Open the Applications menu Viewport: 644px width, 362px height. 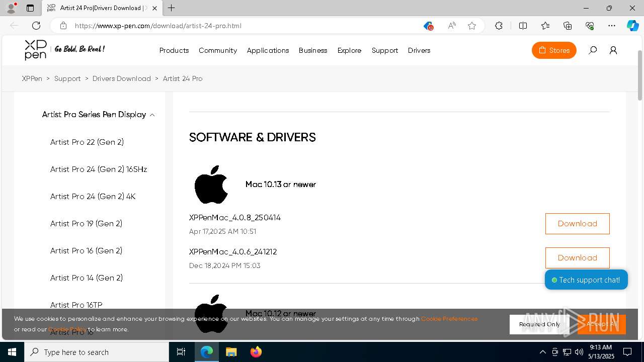click(268, 50)
